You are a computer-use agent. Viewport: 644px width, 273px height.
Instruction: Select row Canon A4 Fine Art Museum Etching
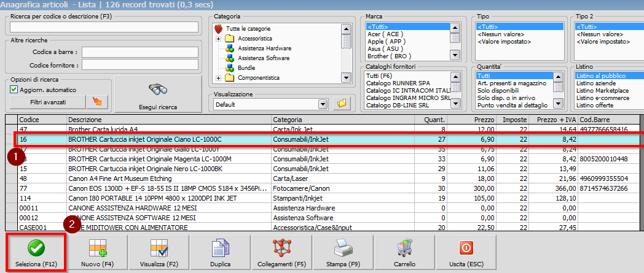click(x=329, y=179)
